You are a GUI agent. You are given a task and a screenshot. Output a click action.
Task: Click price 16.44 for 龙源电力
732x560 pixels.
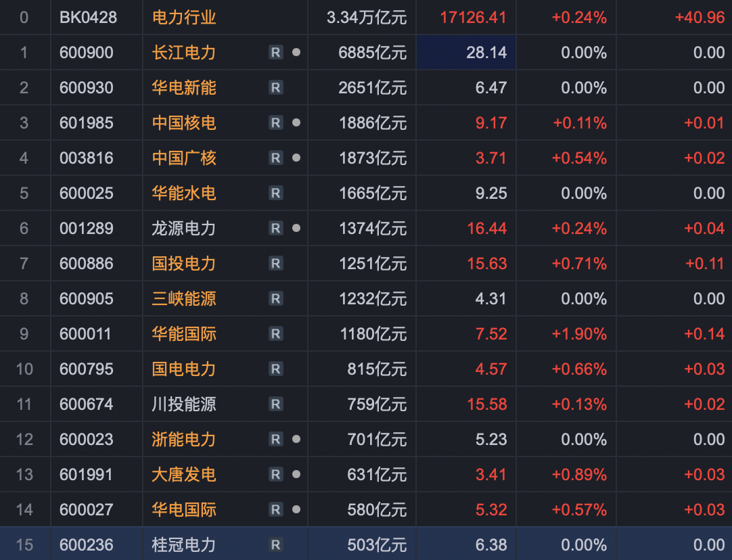[487, 228]
